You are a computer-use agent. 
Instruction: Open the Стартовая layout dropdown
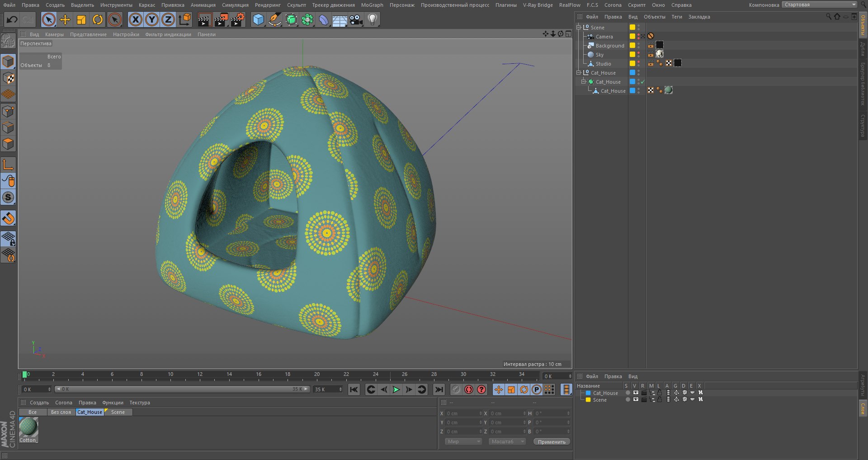tap(820, 5)
